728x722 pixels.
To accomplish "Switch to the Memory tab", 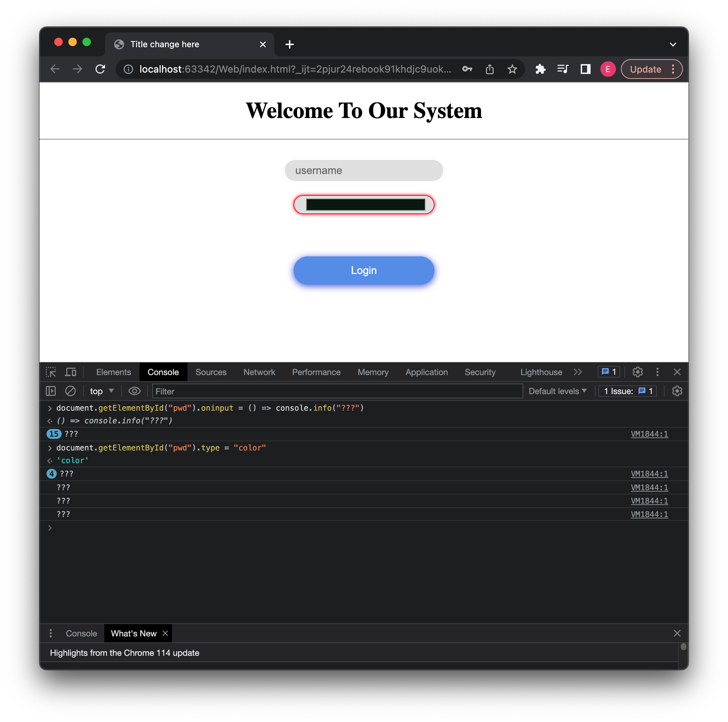I will click(x=373, y=372).
